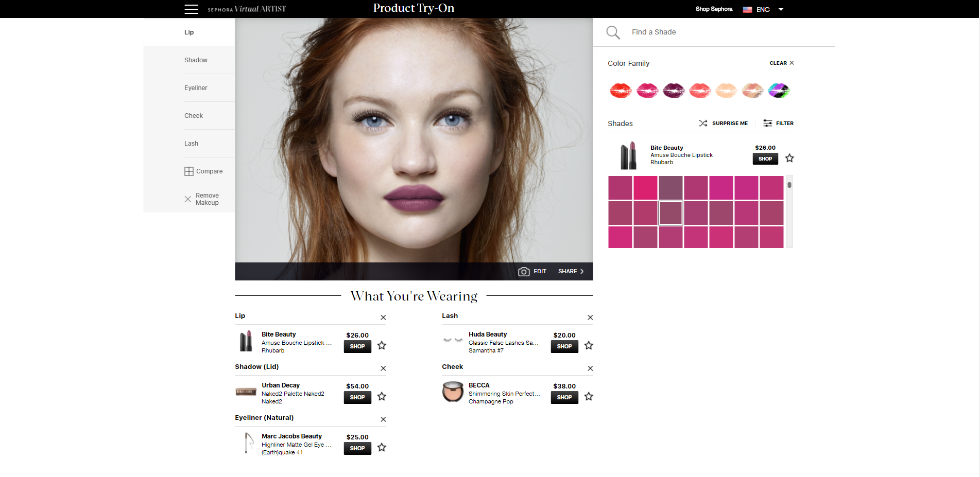Select the nude lip color family
980x477 pixels.
point(726,91)
